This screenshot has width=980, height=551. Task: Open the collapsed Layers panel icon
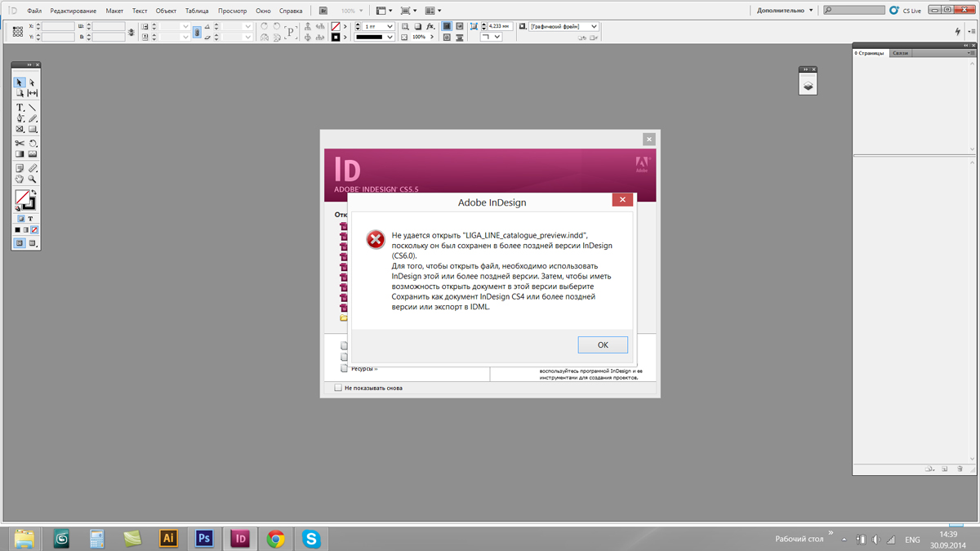(808, 85)
